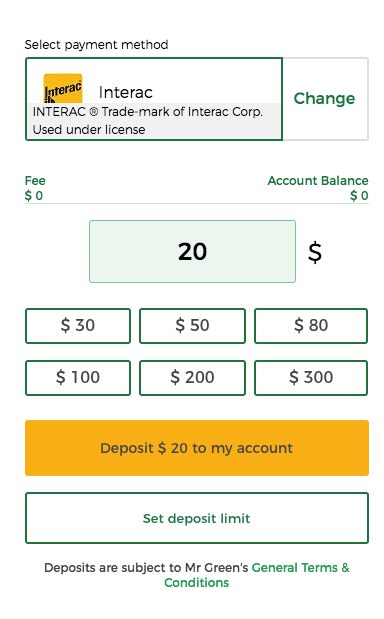Click the Conditions link text
This screenshot has width=384, height=619.
(x=197, y=583)
